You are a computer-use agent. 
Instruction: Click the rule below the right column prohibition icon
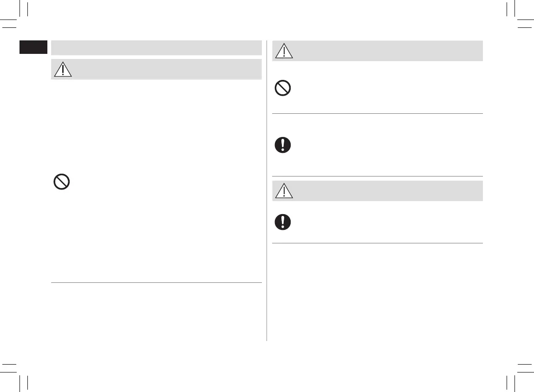click(377, 113)
